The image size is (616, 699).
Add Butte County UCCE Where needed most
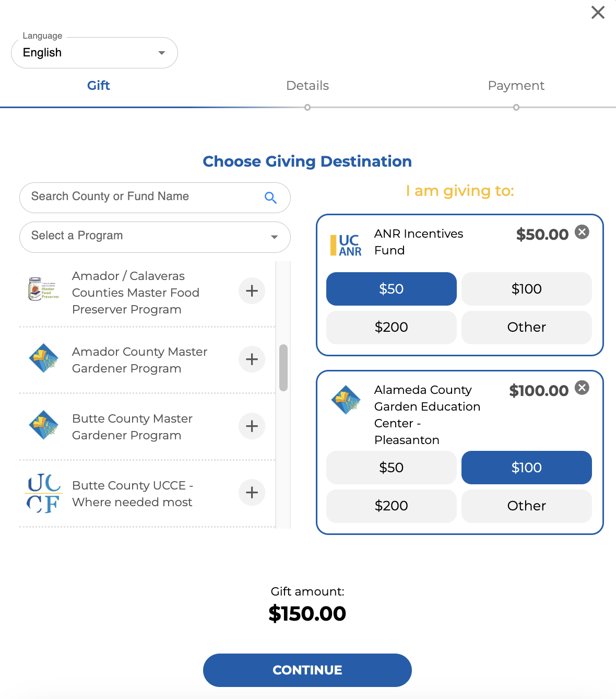[x=252, y=493]
